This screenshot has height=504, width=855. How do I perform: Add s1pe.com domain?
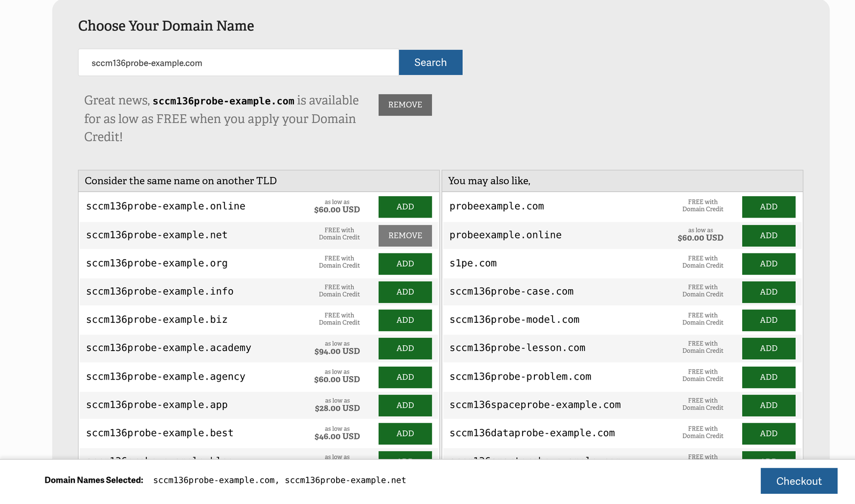point(768,264)
